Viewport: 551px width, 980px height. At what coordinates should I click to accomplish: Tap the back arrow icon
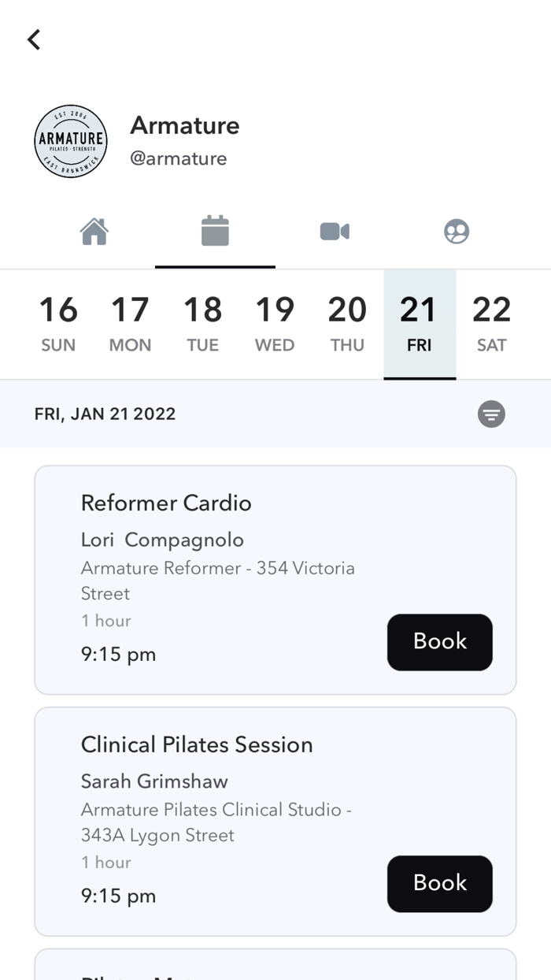[x=34, y=39]
